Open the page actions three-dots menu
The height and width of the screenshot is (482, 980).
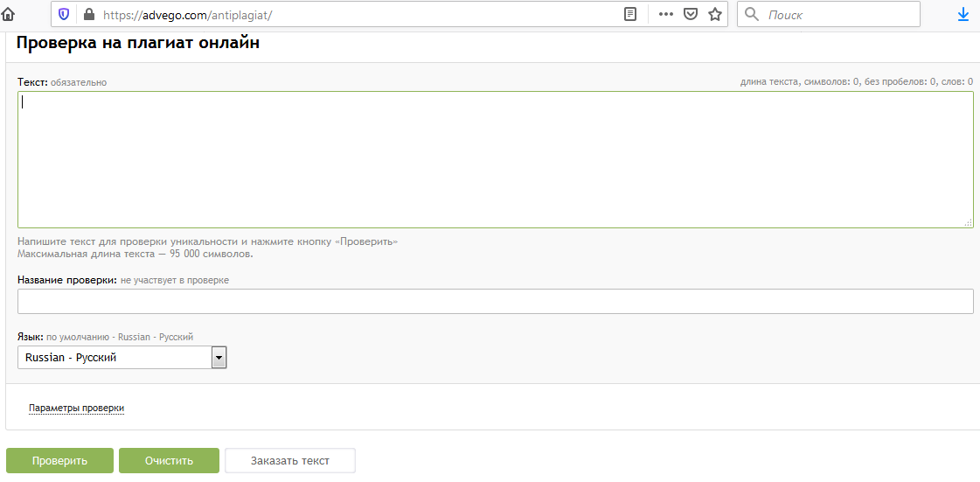(666, 14)
